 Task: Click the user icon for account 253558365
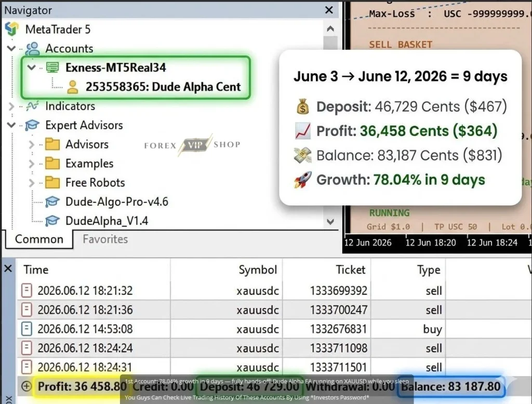pyautogui.click(x=73, y=87)
